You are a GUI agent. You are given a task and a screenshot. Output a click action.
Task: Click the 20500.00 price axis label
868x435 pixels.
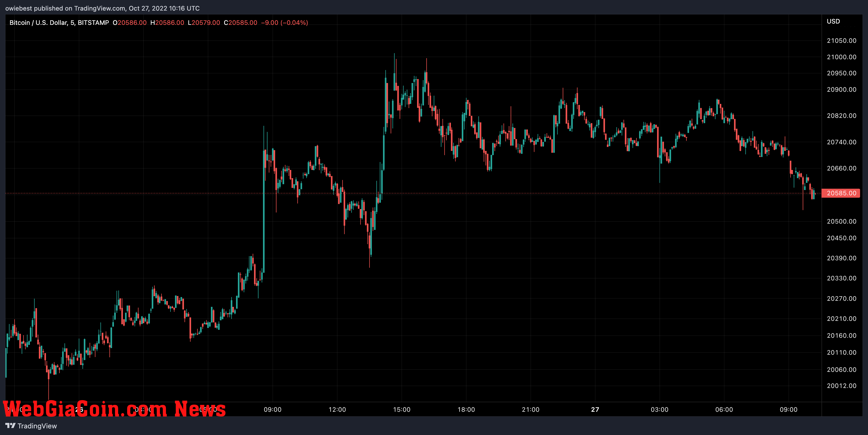tap(841, 221)
